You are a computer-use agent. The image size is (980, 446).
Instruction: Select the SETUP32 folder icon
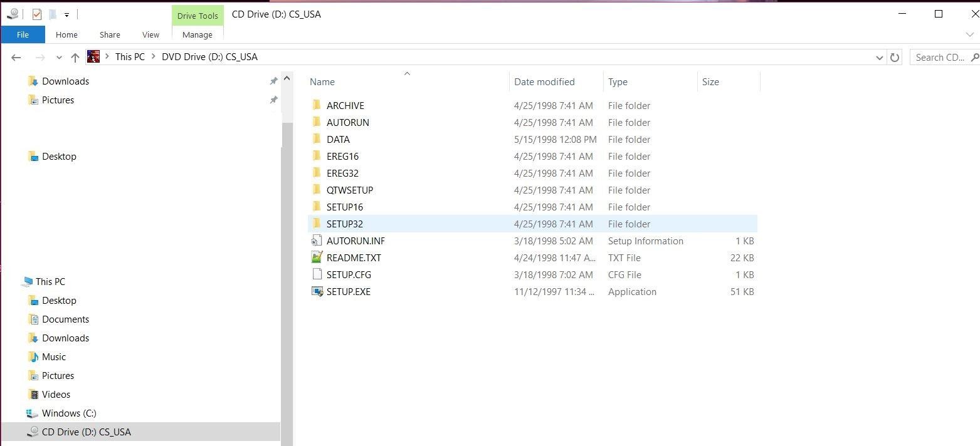pos(317,224)
